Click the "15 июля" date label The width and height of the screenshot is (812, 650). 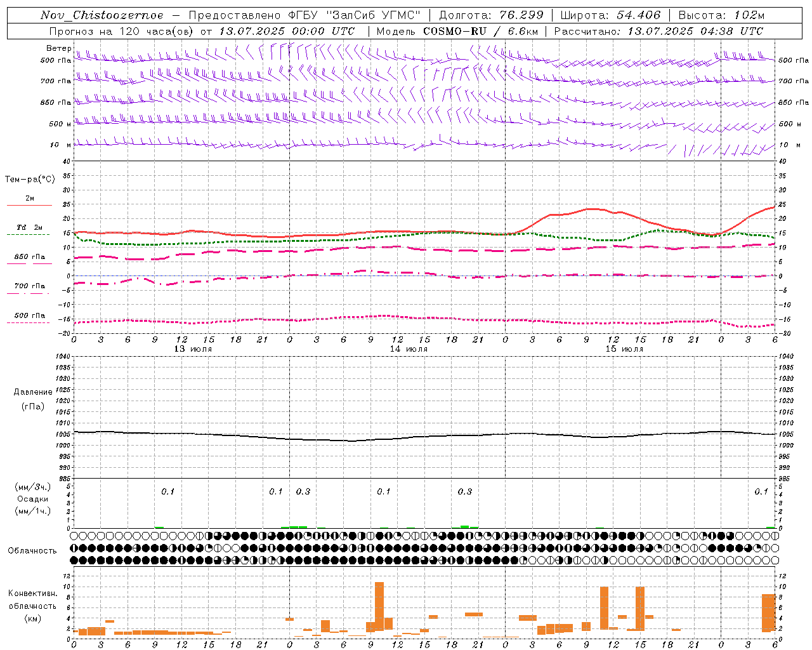click(624, 349)
